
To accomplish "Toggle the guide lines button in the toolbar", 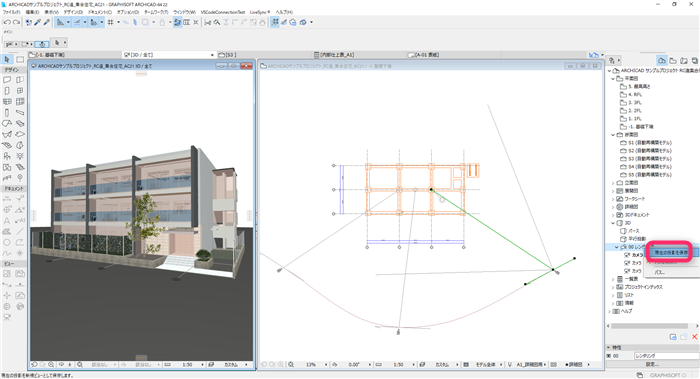I will tap(60, 22).
